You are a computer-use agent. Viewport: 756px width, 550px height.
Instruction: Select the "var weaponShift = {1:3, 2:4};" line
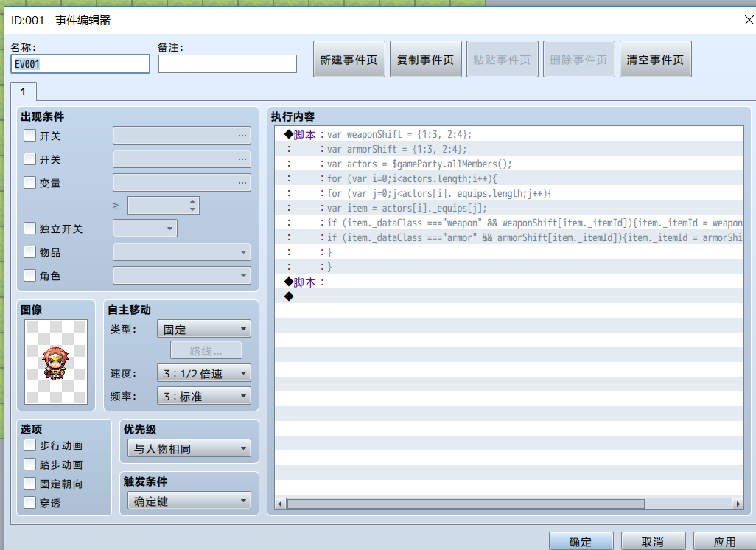click(508, 134)
